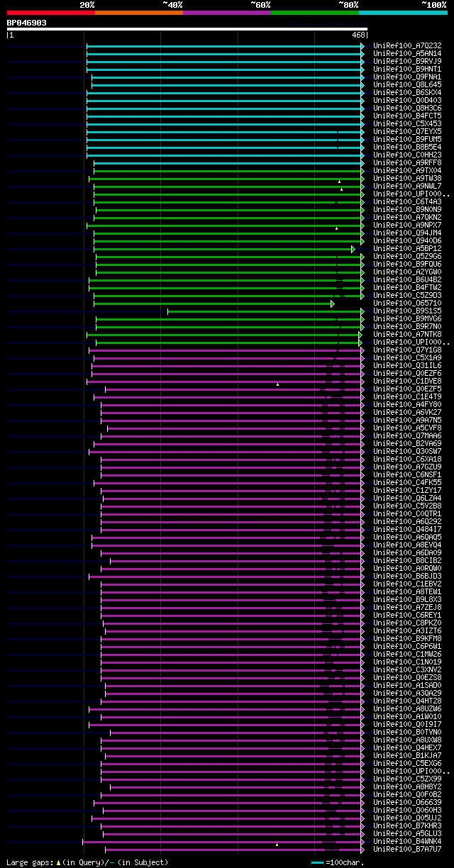Select UniRef100_B4FTW2 label
The height and width of the screenshot is (868, 454).
[x=407, y=288]
